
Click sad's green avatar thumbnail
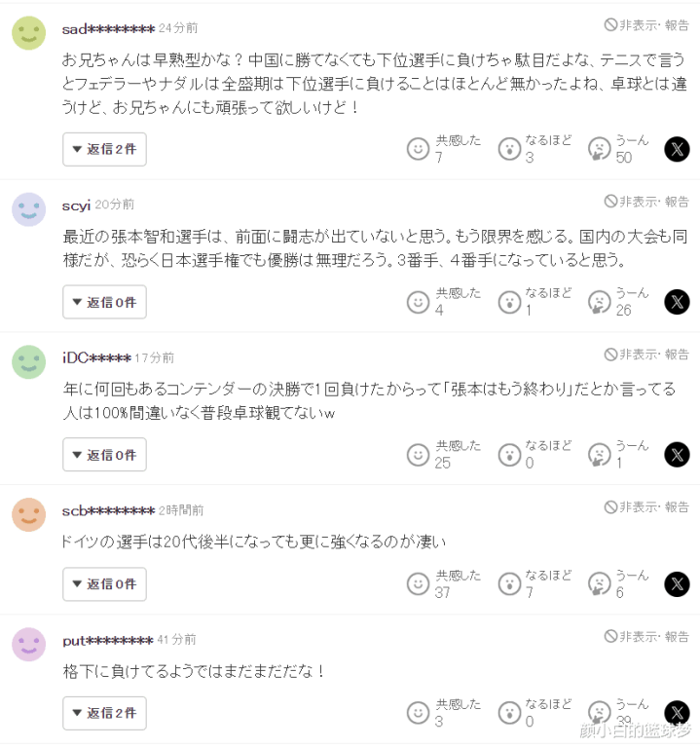click(28, 32)
